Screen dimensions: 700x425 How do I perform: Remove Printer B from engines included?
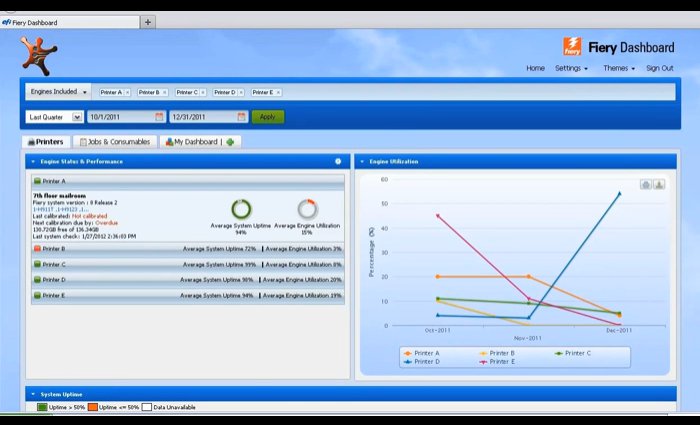pyautogui.click(x=165, y=92)
